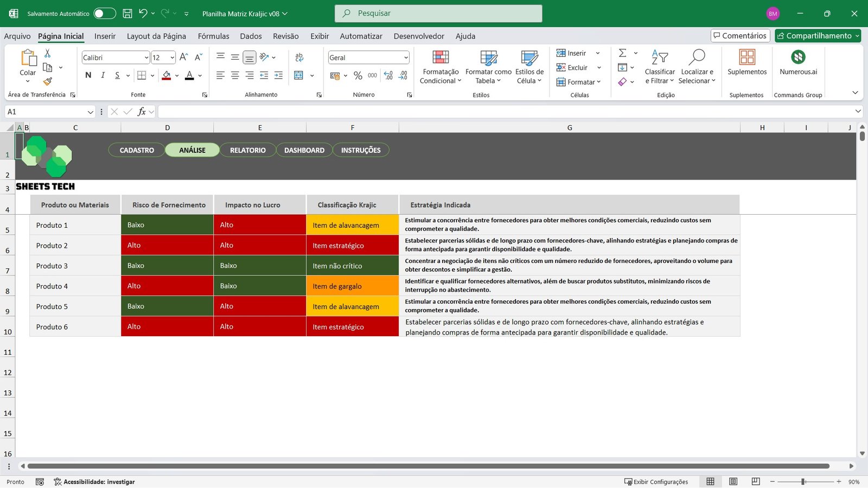This screenshot has width=868, height=488.
Task: Switch to the Dados tab
Action: click(x=251, y=36)
